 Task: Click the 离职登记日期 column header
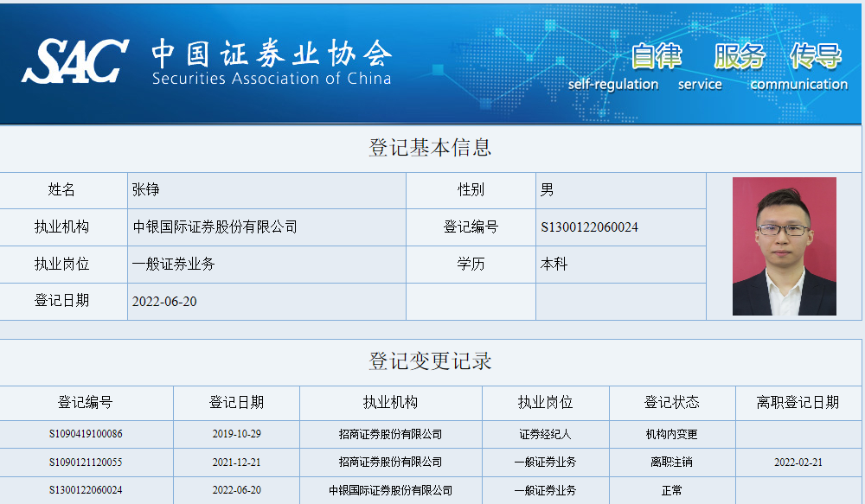798,403
